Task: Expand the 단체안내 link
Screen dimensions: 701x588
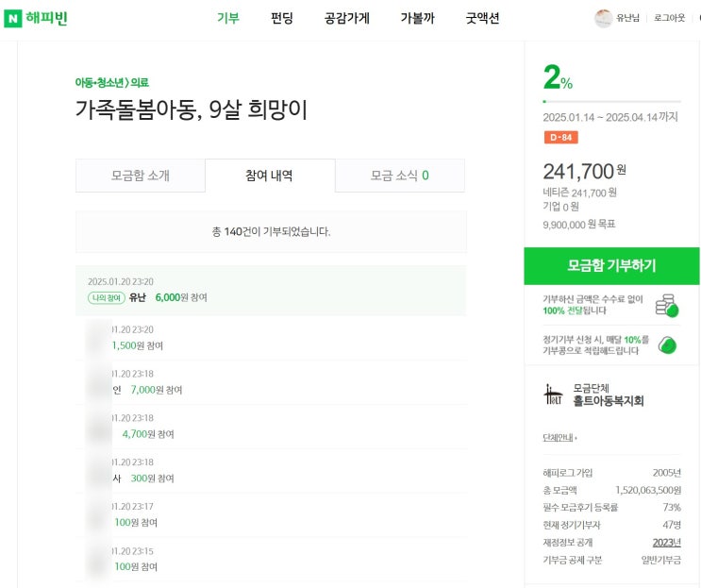Action: click(x=559, y=438)
